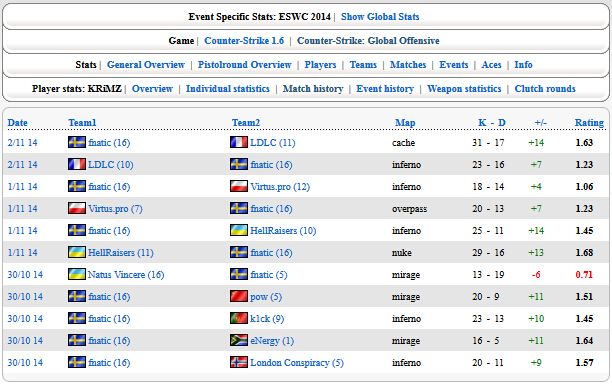Click the Ukrainian flag beside HellRaisers (10)
The image size is (612, 385).
pyautogui.click(x=239, y=230)
